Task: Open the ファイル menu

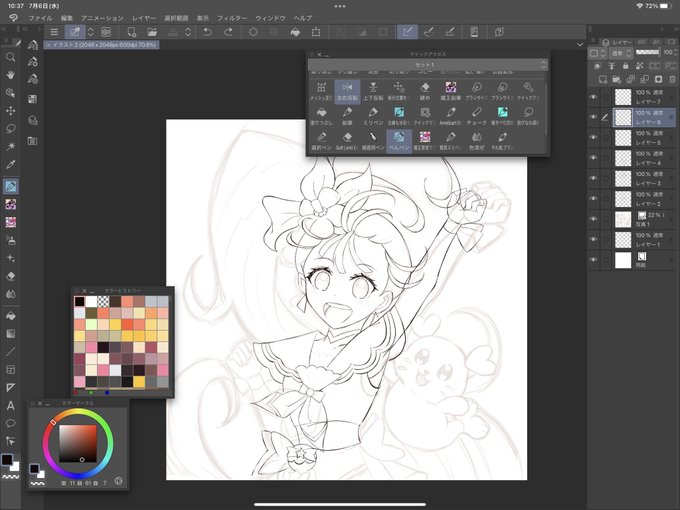Action: tap(40, 18)
